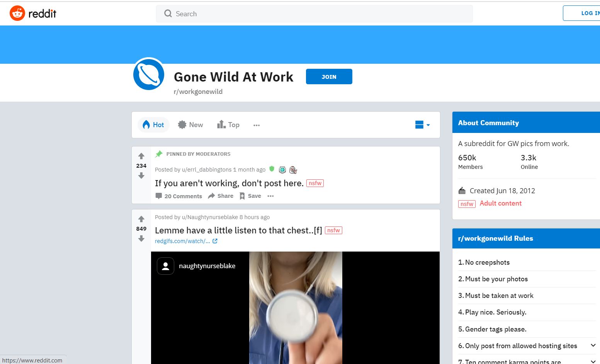The image size is (600, 364).
Task: Open more options on the pinned post
Action: 270,196
